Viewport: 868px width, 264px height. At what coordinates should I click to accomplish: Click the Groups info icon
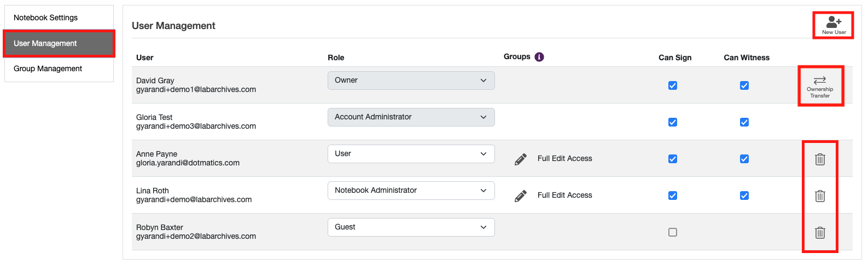[539, 57]
